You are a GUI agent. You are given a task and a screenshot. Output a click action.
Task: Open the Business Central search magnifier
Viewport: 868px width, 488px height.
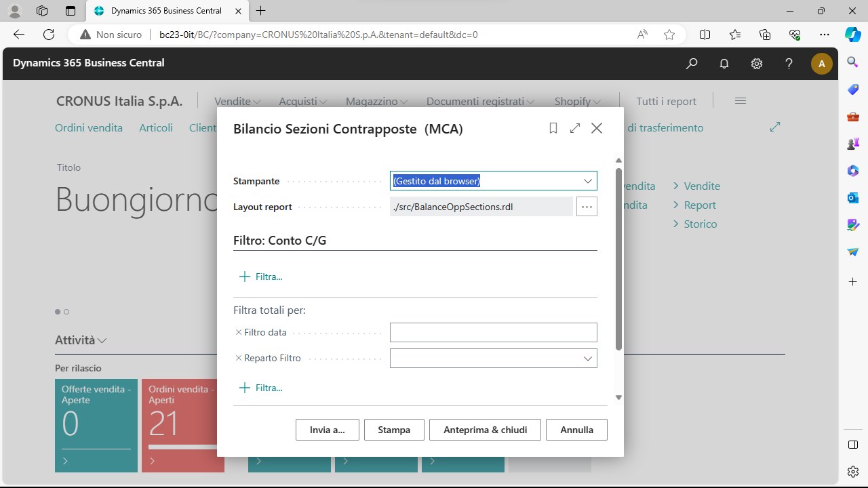coord(692,63)
